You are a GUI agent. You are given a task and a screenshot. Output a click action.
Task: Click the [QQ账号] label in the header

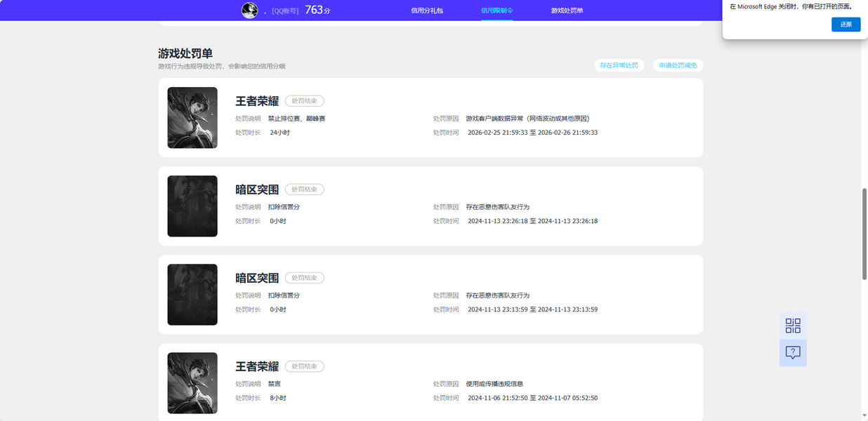coord(285,11)
